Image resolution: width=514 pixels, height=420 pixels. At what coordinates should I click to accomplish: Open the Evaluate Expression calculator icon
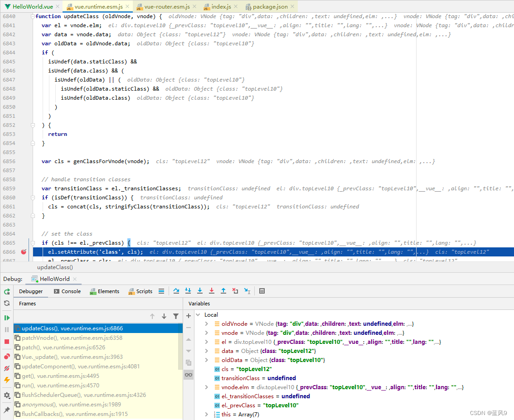262,291
